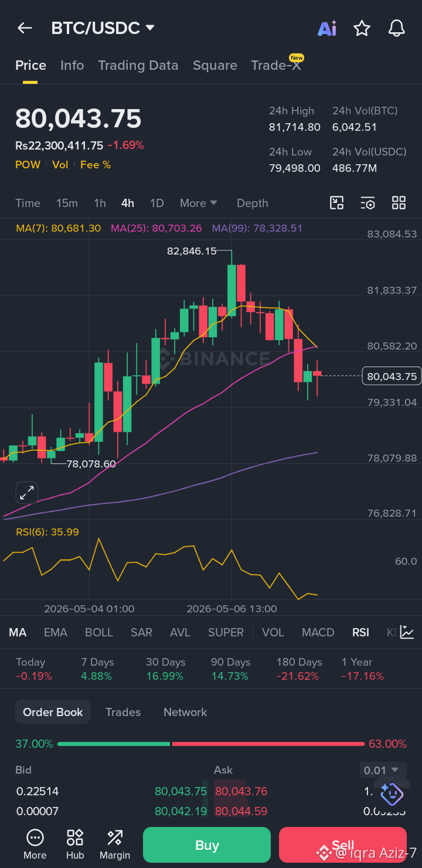Switch to the Info tab
Image resolution: width=422 pixels, height=868 pixels.
pos(72,65)
